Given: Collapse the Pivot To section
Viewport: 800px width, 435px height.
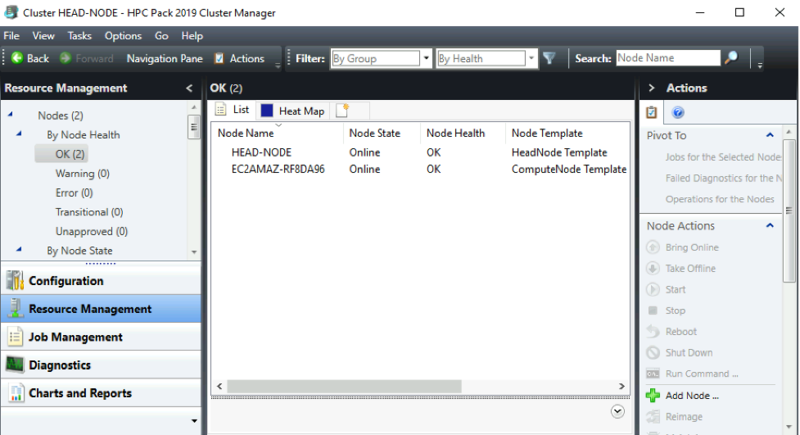Looking at the screenshot, I should point(770,135).
